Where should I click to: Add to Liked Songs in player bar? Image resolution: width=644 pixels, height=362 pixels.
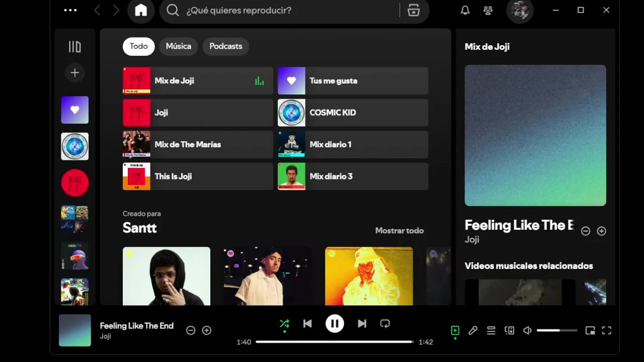pos(207,330)
